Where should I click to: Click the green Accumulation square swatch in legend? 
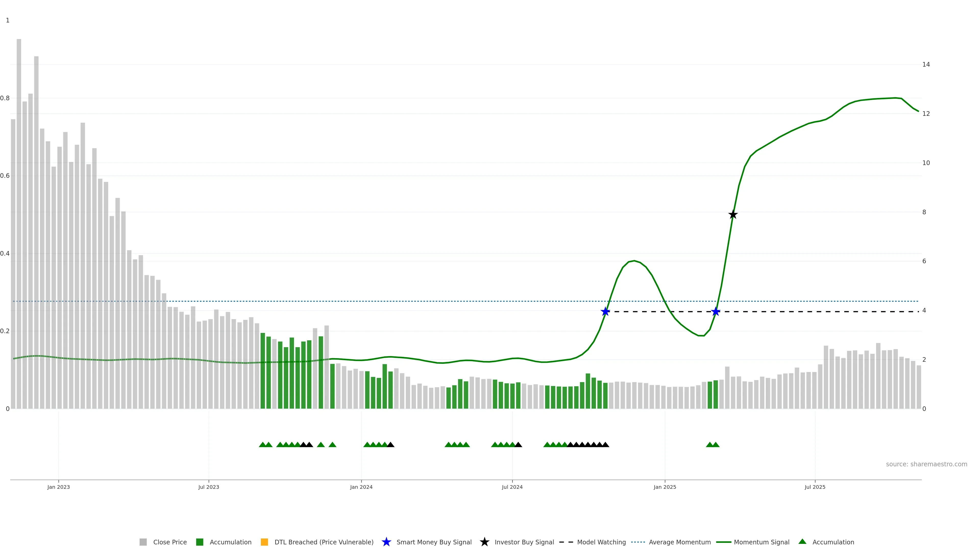click(x=199, y=542)
